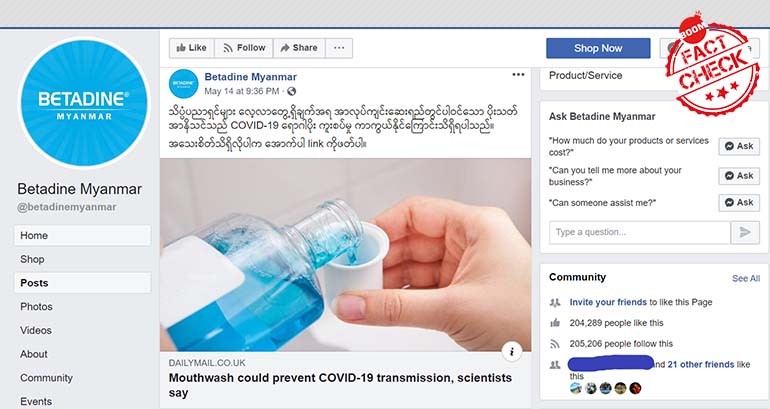Open the post's three-dot options menu
770x409 pixels.
coord(518,75)
